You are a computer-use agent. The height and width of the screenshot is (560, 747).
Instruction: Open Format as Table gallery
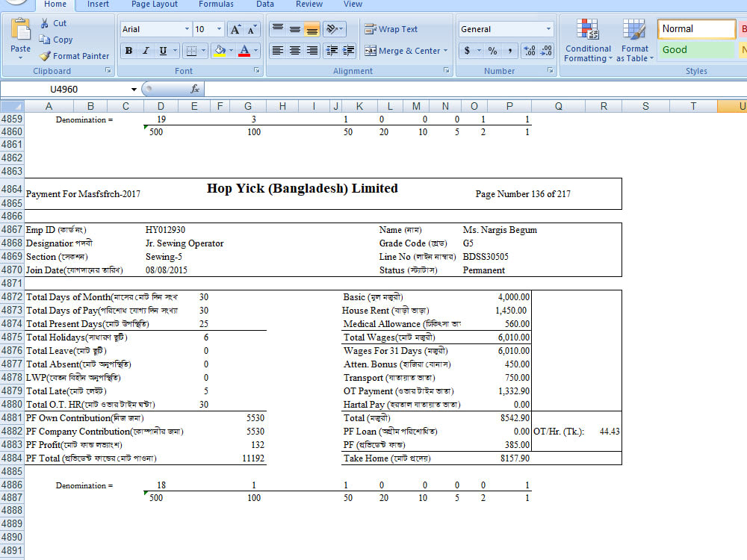pos(634,40)
